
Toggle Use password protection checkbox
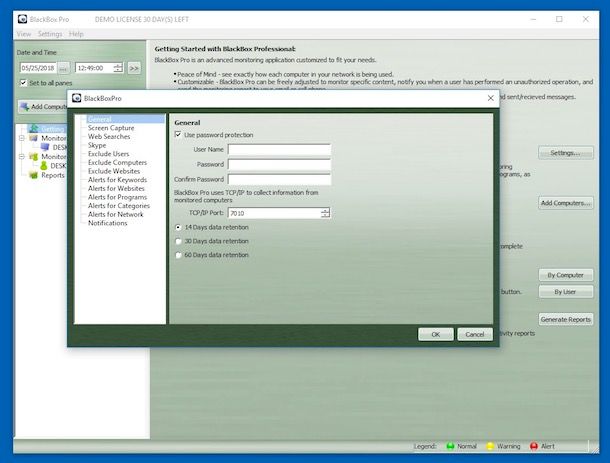coord(178,135)
